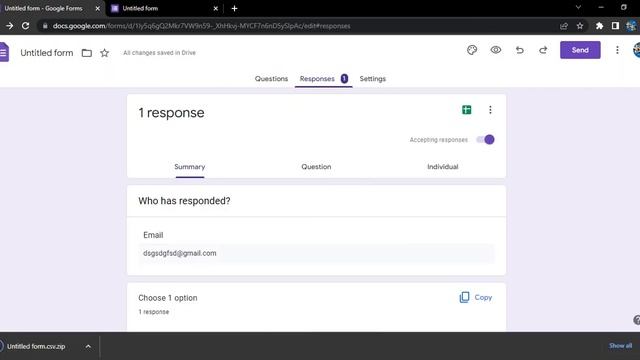640x360 pixels.
Task: Link responses to Google Sheets icon
Action: pyautogui.click(x=467, y=110)
